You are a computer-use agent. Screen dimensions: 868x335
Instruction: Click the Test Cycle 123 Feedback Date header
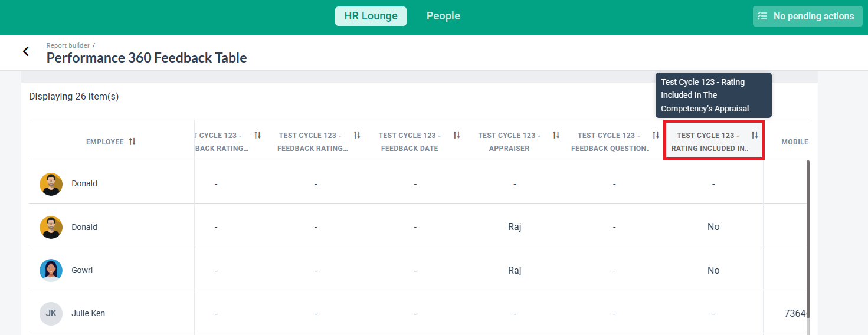click(x=410, y=142)
